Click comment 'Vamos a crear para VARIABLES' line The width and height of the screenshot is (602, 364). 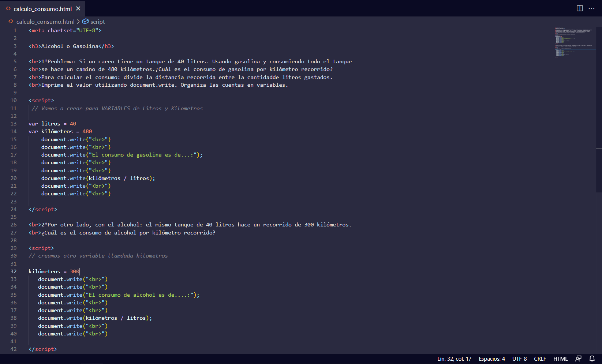click(x=117, y=108)
